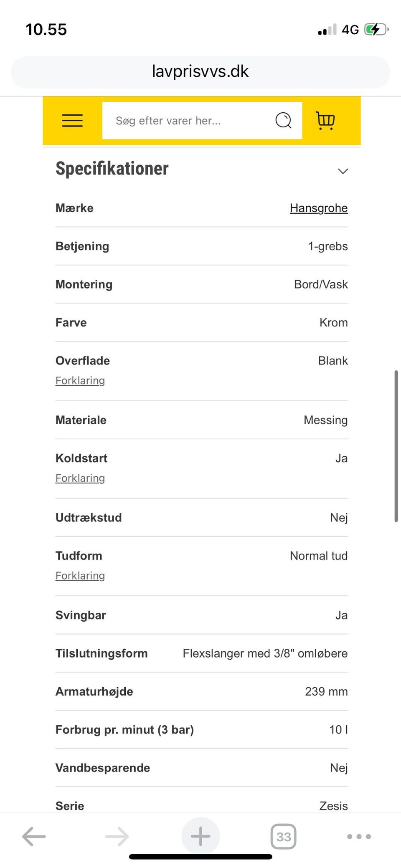Screen dimensions: 401x868
Task: Tap the Specifikationer heading
Action: point(112,169)
